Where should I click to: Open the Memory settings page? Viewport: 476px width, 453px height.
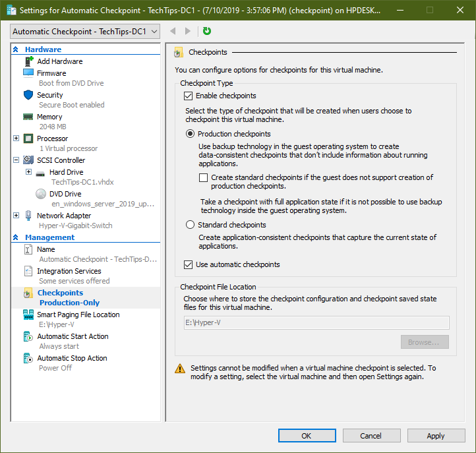pos(49,117)
